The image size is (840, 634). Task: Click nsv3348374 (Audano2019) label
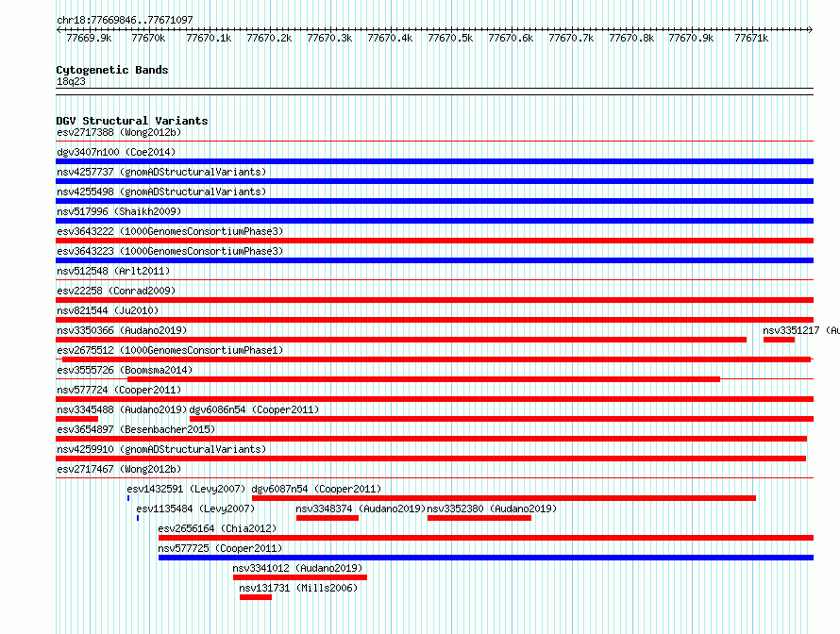(361, 509)
